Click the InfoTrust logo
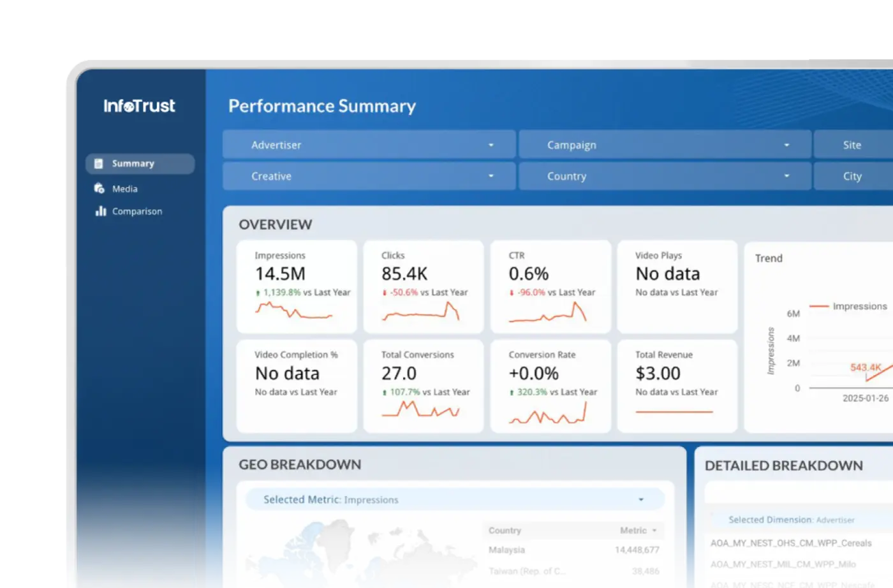The height and width of the screenshot is (588, 893). pos(139,106)
